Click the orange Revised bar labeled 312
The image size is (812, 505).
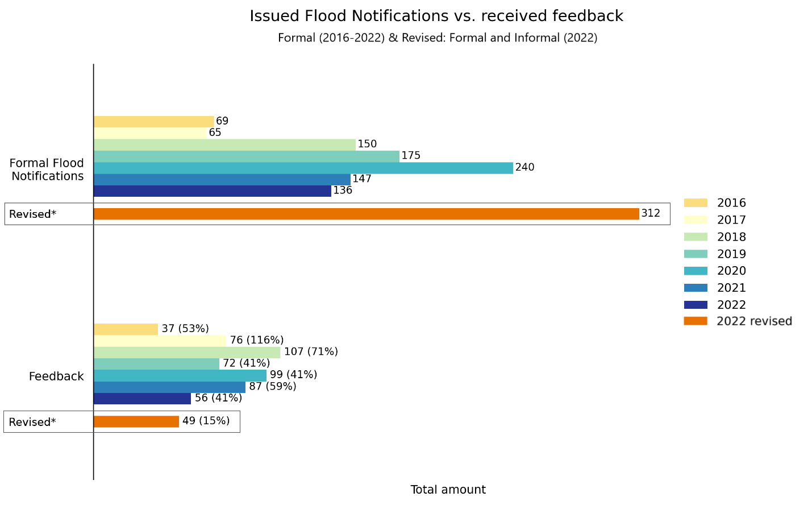(366, 214)
